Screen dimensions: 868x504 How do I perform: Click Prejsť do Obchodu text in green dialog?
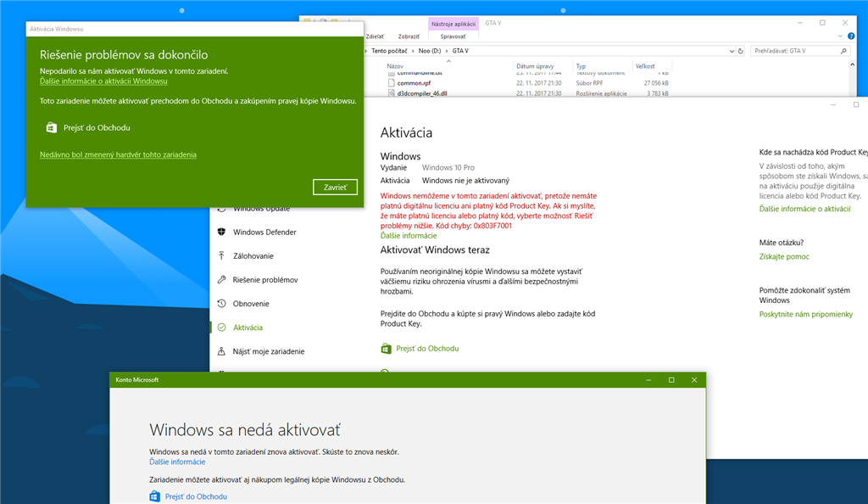(97, 127)
